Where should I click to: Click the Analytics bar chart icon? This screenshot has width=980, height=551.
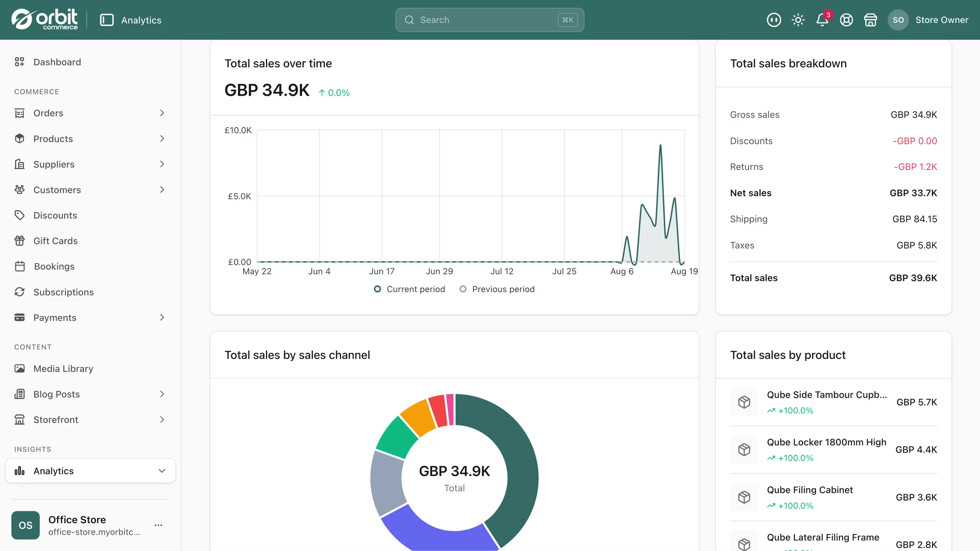(20, 471)
